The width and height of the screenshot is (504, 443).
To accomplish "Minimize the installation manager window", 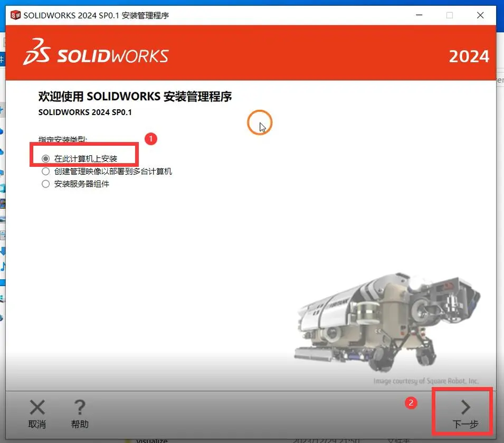I will 419,15.
